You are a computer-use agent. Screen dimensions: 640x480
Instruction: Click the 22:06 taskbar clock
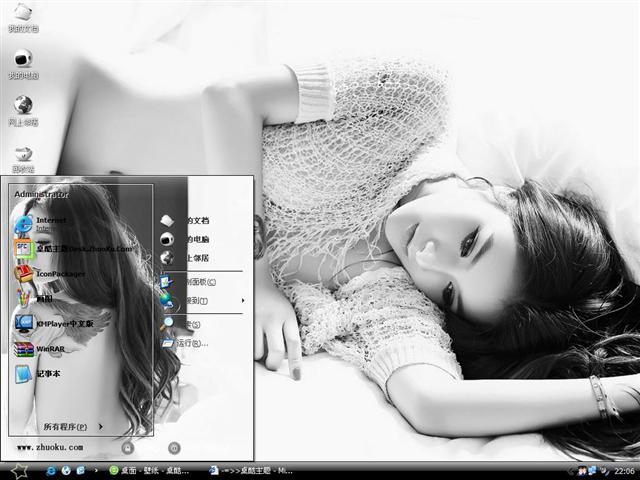point(624,471)
